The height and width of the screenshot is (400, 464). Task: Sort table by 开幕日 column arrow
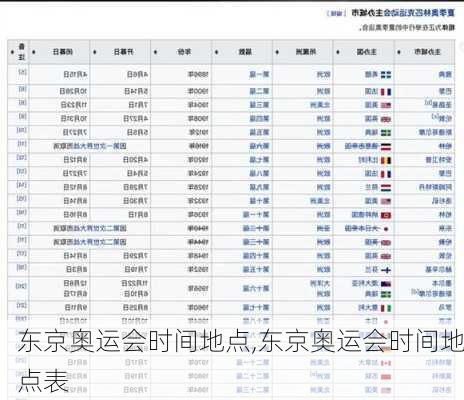tap(95, 52)
